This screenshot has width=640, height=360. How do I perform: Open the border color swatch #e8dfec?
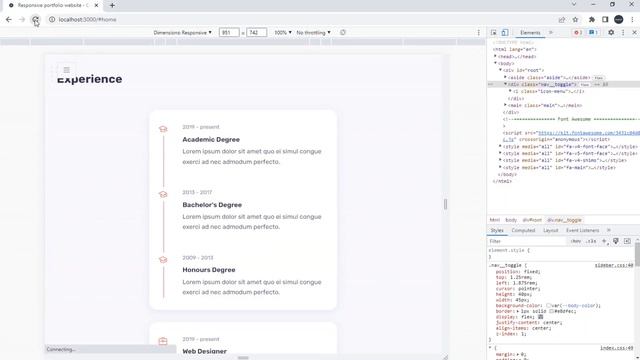pyautogui.click(x=551, y=311)
